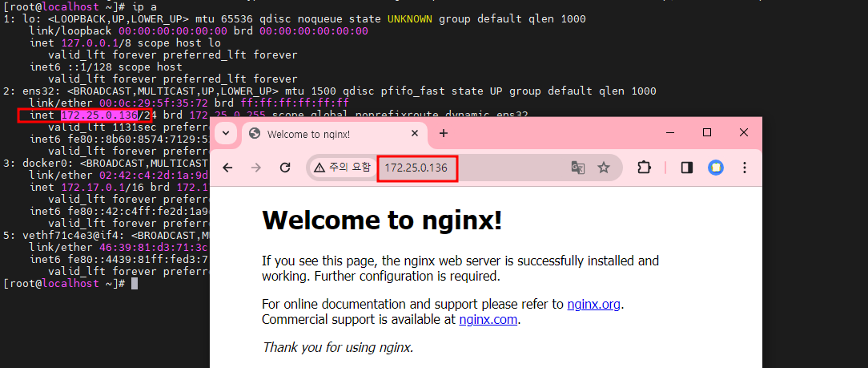Click the address bar 172.25.0.136
Screen dimensions: 868x368
point(417,168)
